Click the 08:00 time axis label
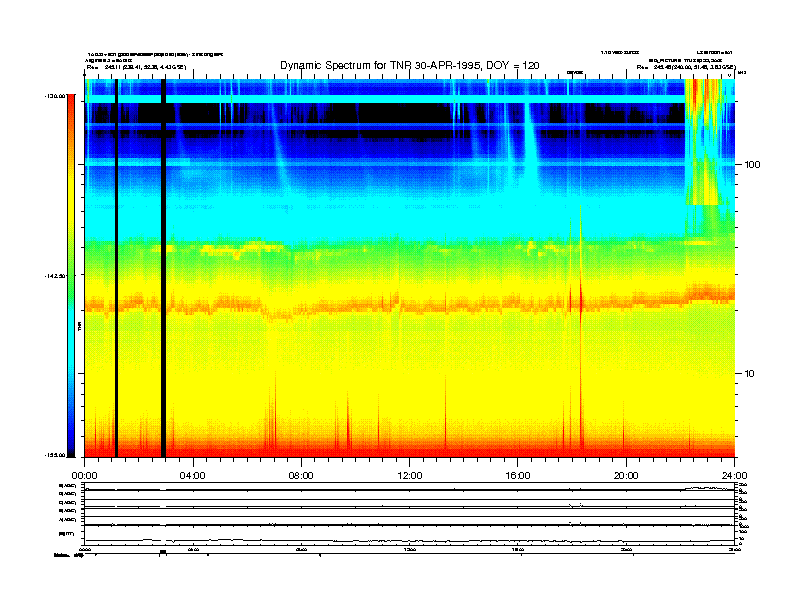Viewport: 792px width, 612px height. click(x=301, y=476)
